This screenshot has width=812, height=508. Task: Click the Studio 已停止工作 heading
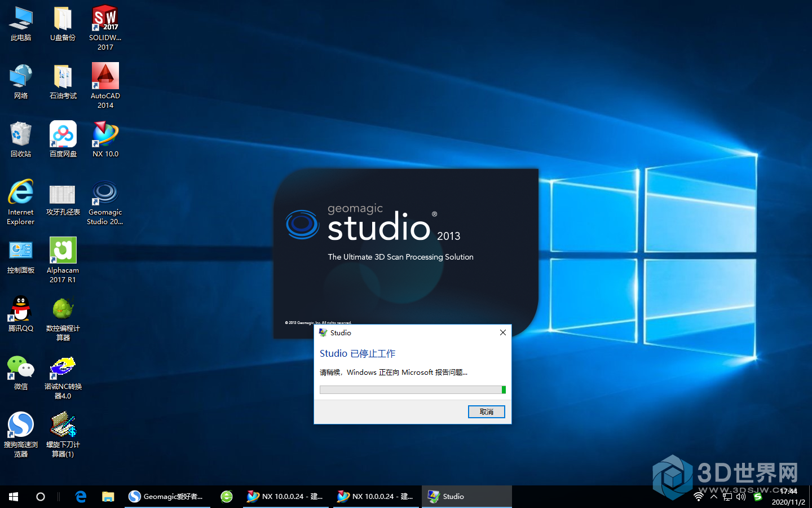358,353
